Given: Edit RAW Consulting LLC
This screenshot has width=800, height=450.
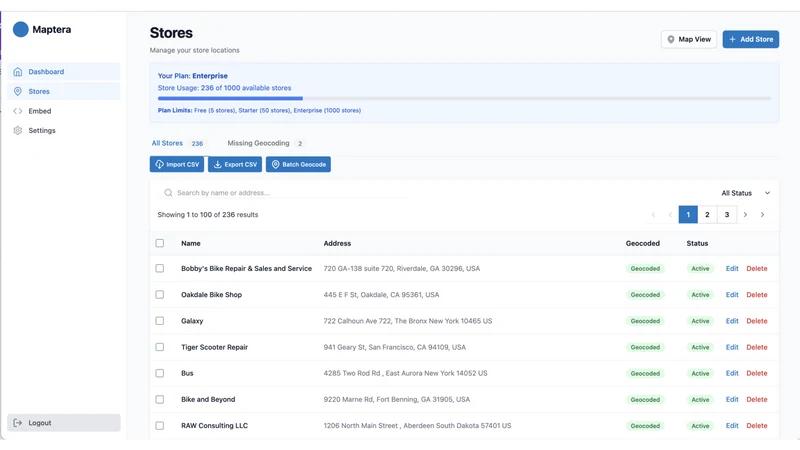Looking at the screenshot, I should pyautogui.click(x=732, y=426).
